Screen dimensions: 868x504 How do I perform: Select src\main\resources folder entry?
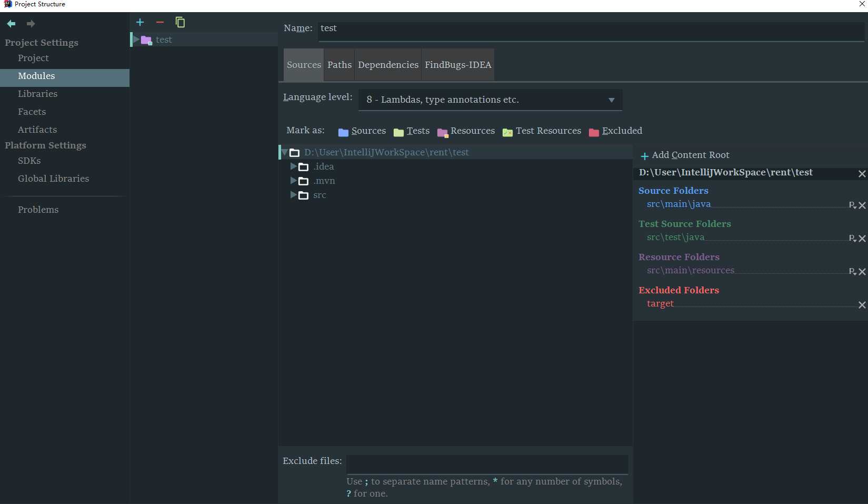click(x=691, y=271)
